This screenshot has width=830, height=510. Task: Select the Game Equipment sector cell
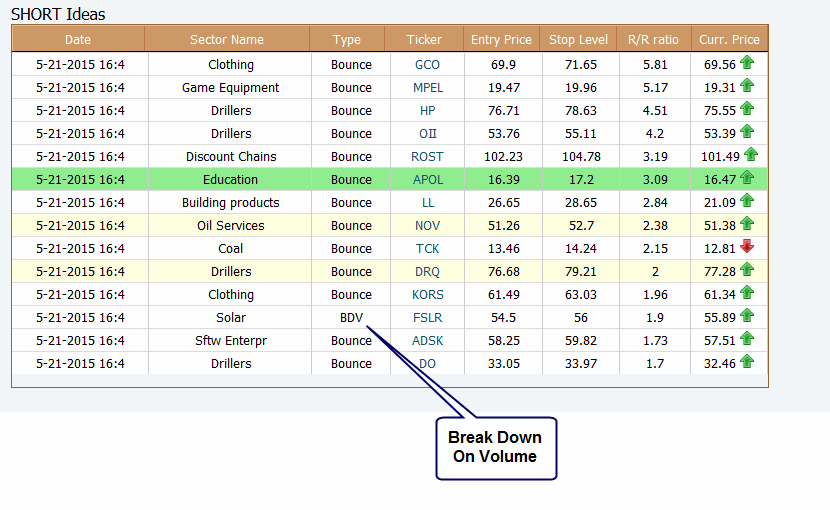[230, 87]
